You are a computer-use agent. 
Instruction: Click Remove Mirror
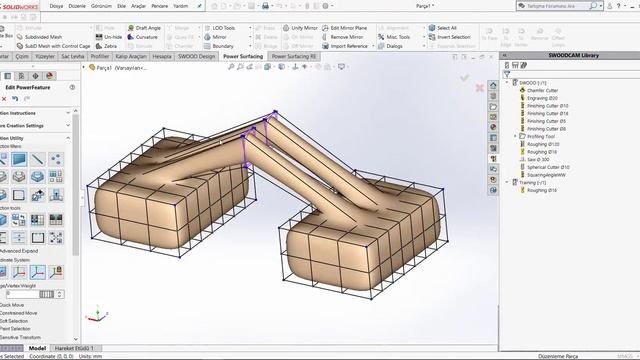(342, 37)
